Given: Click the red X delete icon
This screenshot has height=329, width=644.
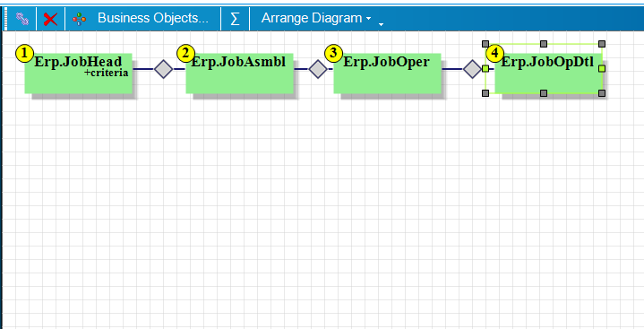Looking at the screenshot, I should click(50, 19).
